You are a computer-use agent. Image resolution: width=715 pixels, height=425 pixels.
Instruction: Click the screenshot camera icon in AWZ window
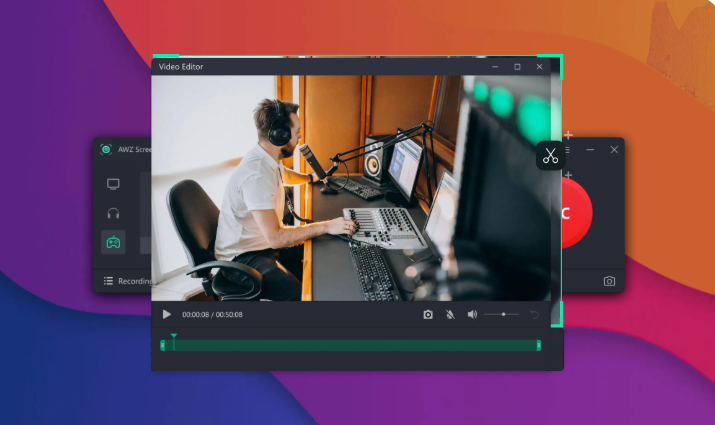(x=609, y=281)
